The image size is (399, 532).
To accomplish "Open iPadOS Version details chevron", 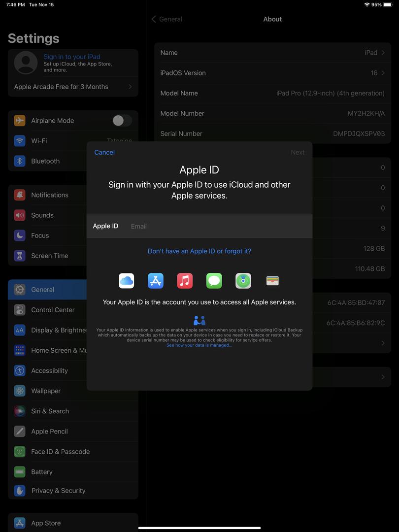I will (383, 73).
